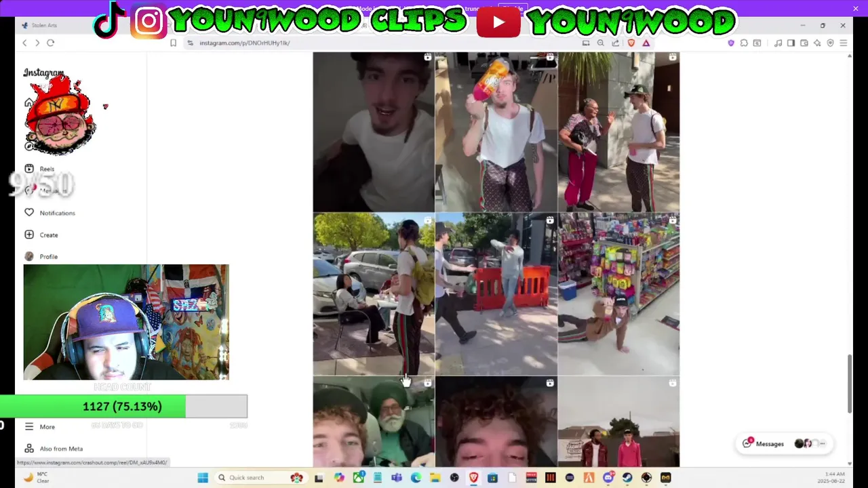Open reel with orange road barrier
868x488 pixels.
(x=496, y=294)
